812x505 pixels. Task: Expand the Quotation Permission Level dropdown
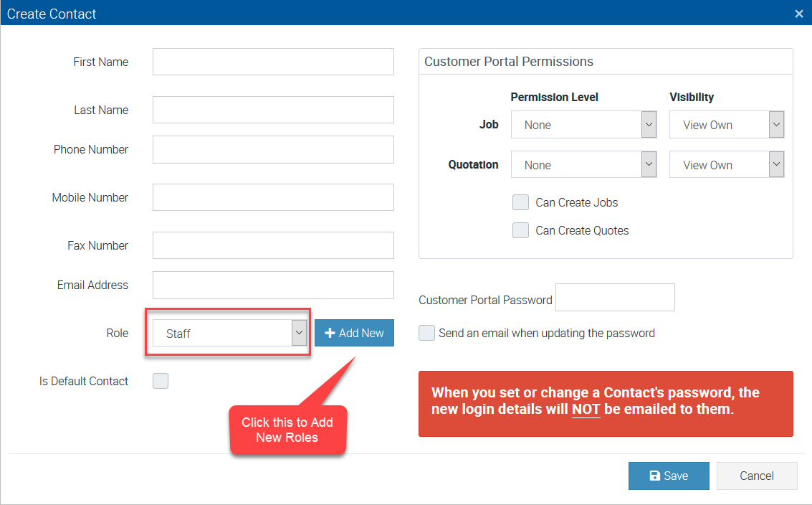tap(583, 165)
